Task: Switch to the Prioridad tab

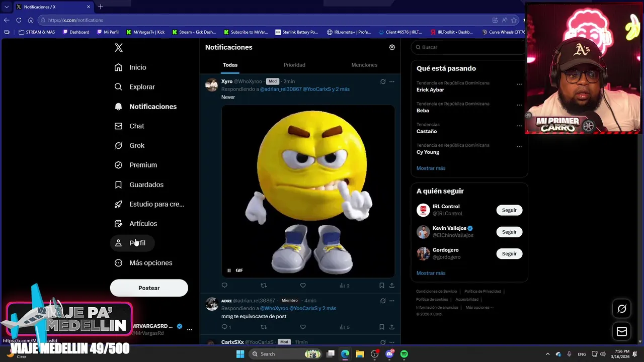Action: pos(294,65)
